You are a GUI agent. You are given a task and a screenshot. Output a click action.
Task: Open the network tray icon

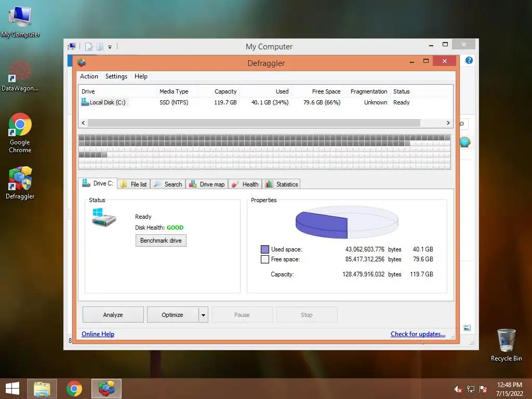point(471,389)
